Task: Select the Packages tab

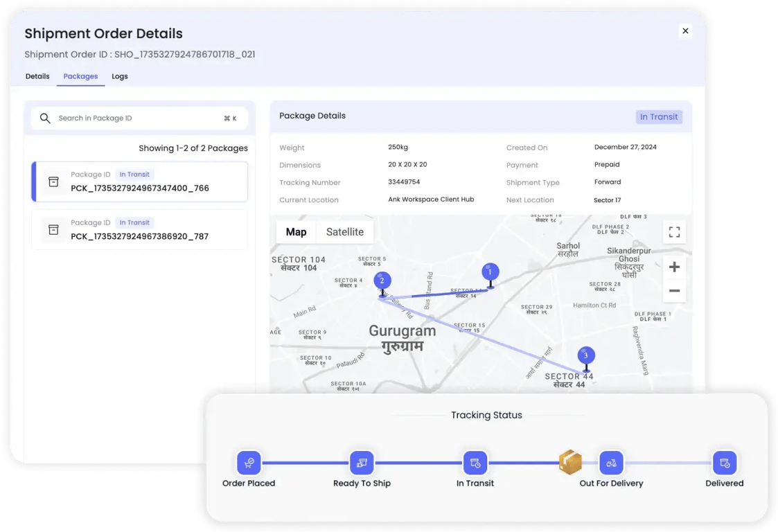Action: [80, 76]
